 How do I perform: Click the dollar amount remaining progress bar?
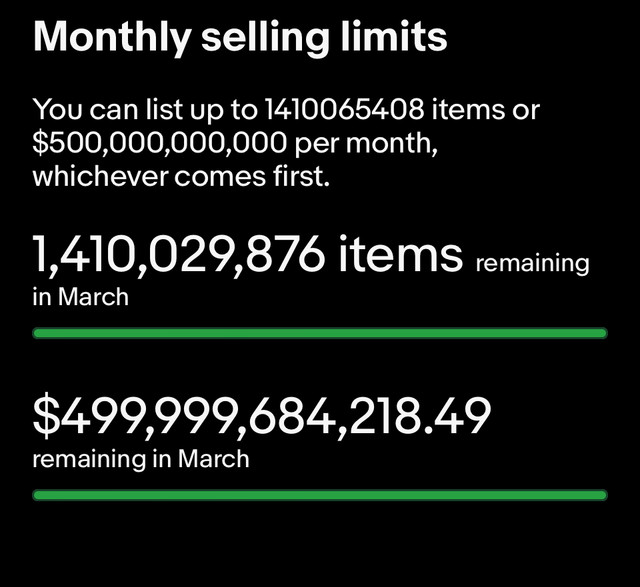[320, 495]
